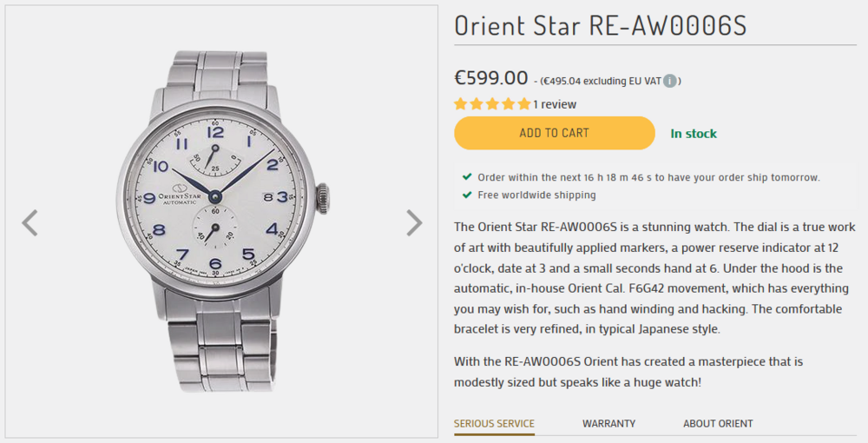Click the checkmark beside free worldwide shipping
This screenshot has height=443, width=868.
coord(468,195)
